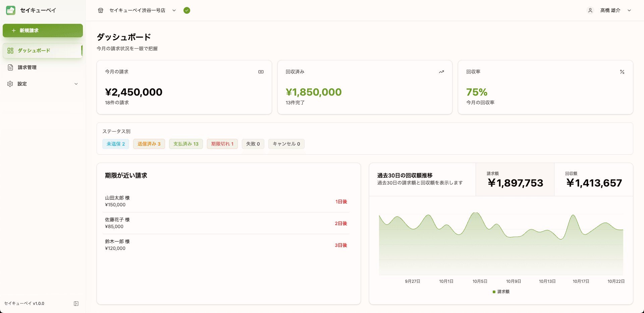Select the 請求額 ¥1,897,753 chart tab
Screen dimensions: 644x313
[515, 180]
